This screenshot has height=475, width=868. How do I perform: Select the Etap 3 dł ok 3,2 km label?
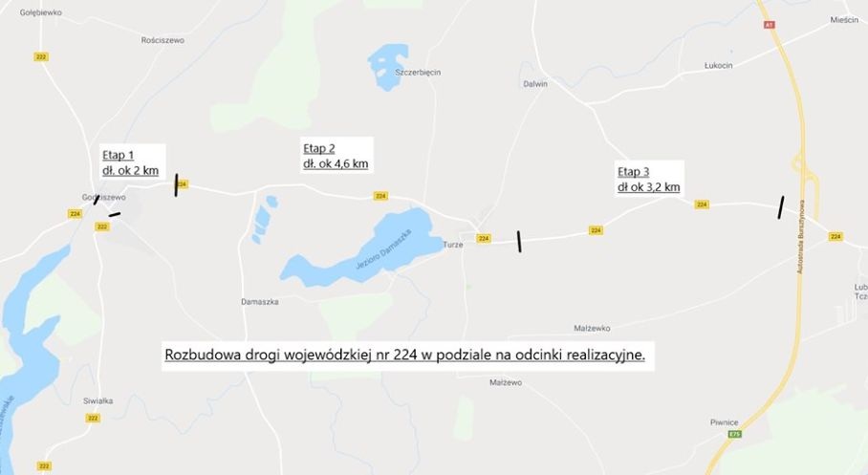[x=649, y=180]
